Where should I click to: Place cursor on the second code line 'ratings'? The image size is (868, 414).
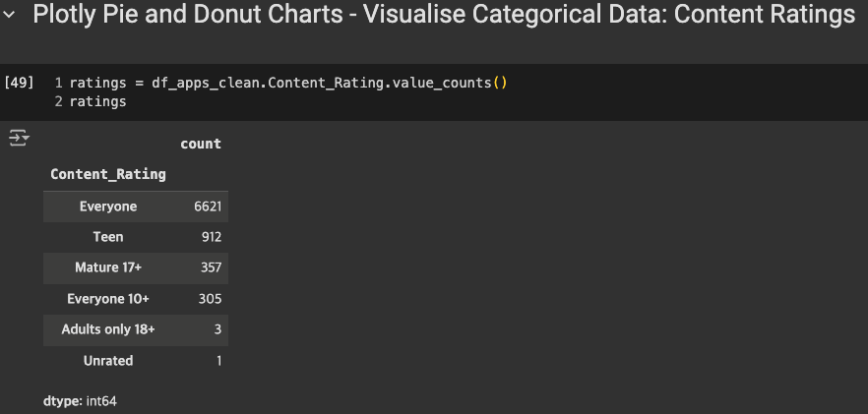point(97,101)
